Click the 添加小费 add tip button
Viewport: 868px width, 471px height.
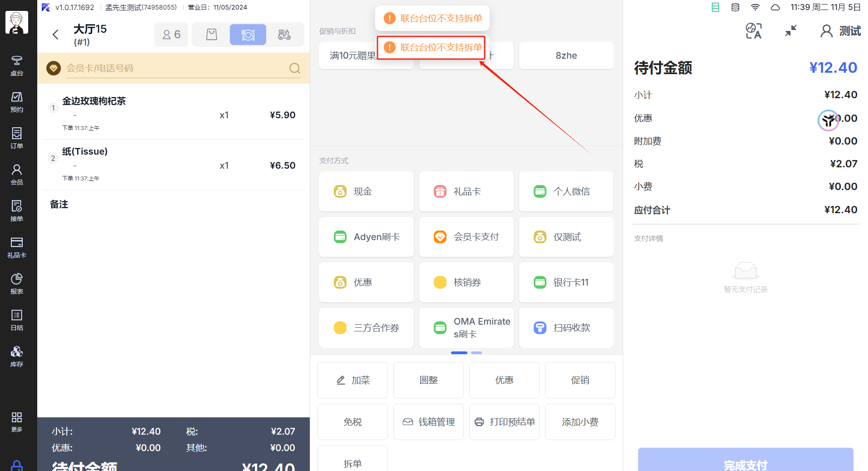coord(580,422)
